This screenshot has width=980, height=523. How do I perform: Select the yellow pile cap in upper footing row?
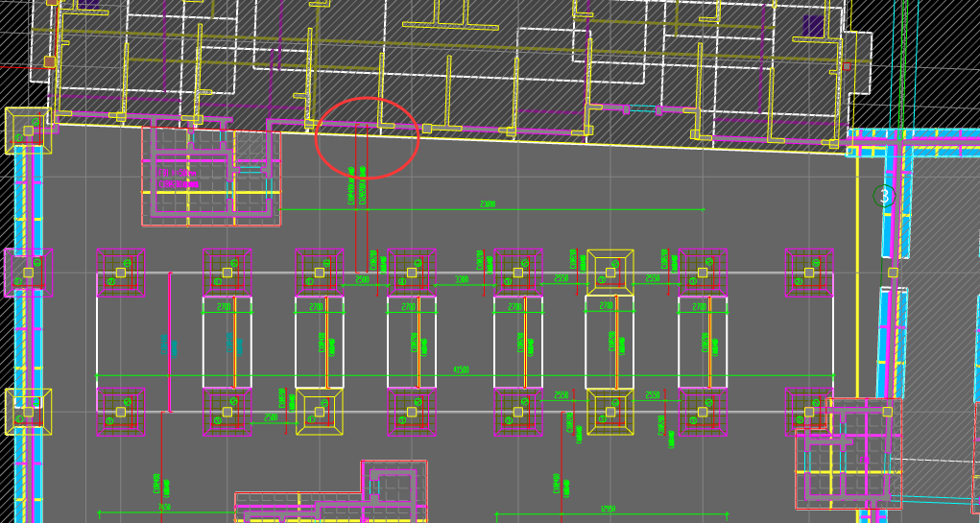[x=610, y=273]
